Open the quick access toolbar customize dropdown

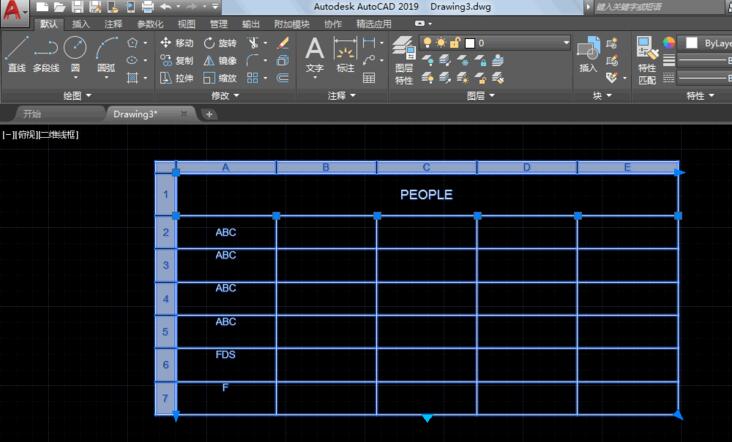coord(215,7)
